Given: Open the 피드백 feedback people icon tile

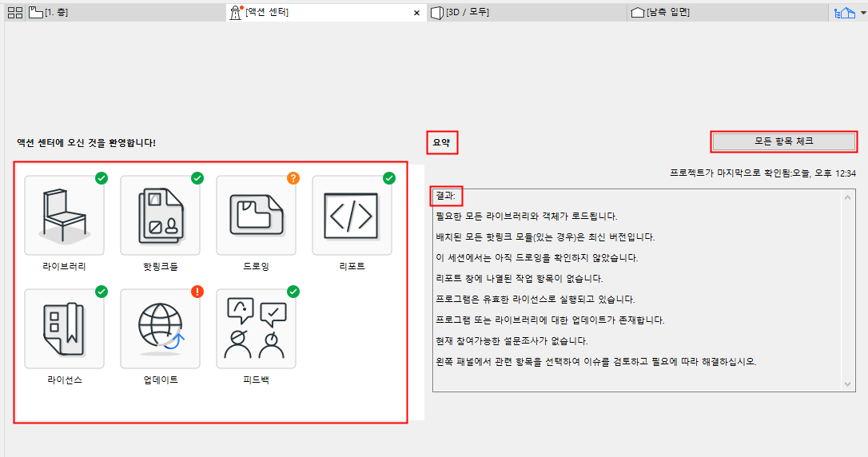Looking at the screenshot, I should [x=256, y=328].
